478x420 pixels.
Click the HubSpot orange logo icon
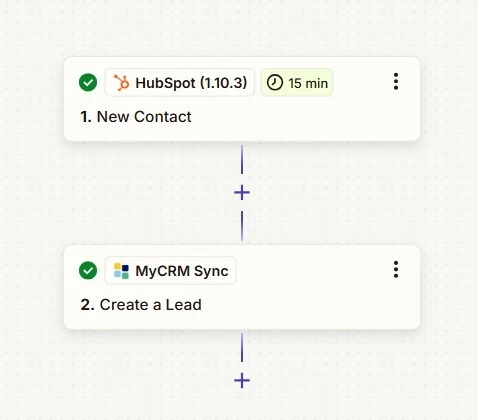coord(121,83)
